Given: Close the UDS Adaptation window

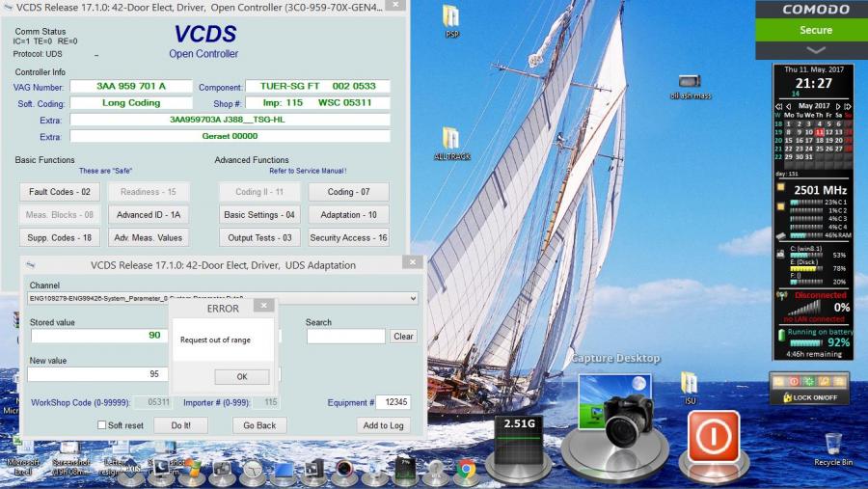Looking at the screenshot, I should point(413,262).
